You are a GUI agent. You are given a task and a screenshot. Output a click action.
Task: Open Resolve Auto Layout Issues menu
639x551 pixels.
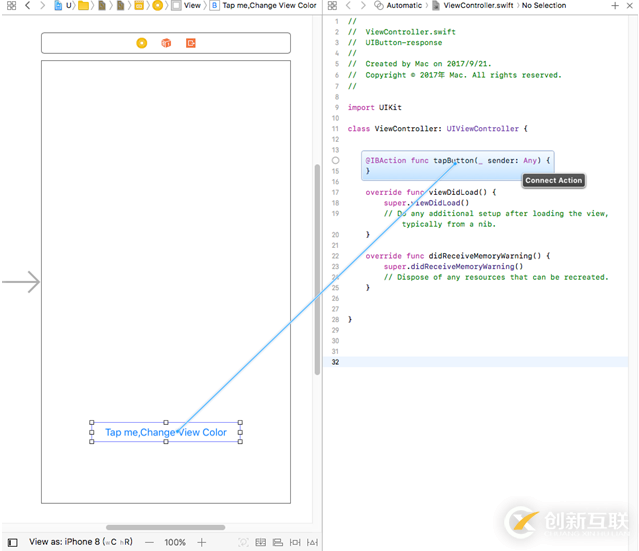point(312,542)
